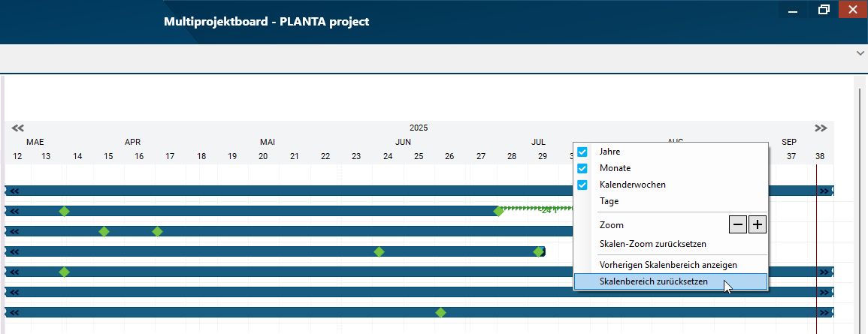Choose Skalenbereich zurücksetzen

click(653, 281)
